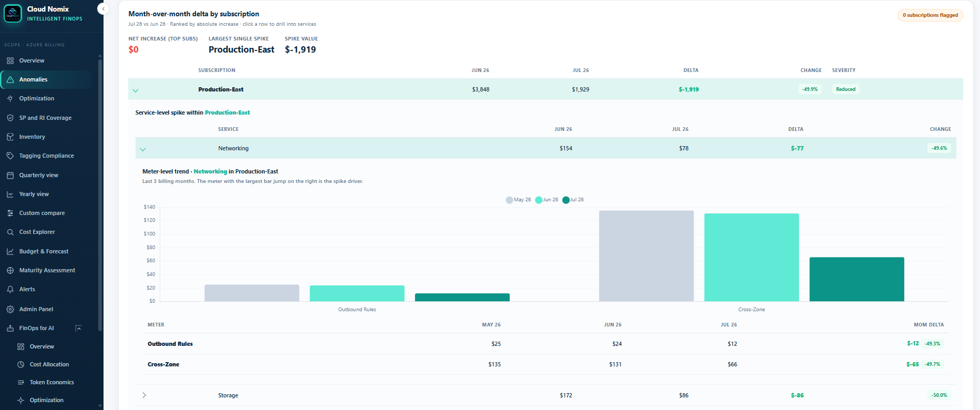980x410 pixels.
Task: Toggle the May 26 legend swatch
Action: (509, 200)
